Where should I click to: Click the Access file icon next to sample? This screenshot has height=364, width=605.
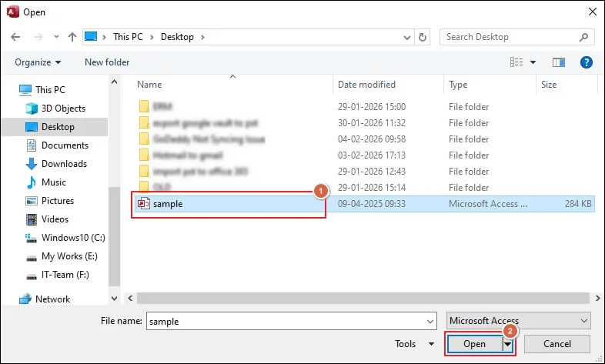point(143,204)
